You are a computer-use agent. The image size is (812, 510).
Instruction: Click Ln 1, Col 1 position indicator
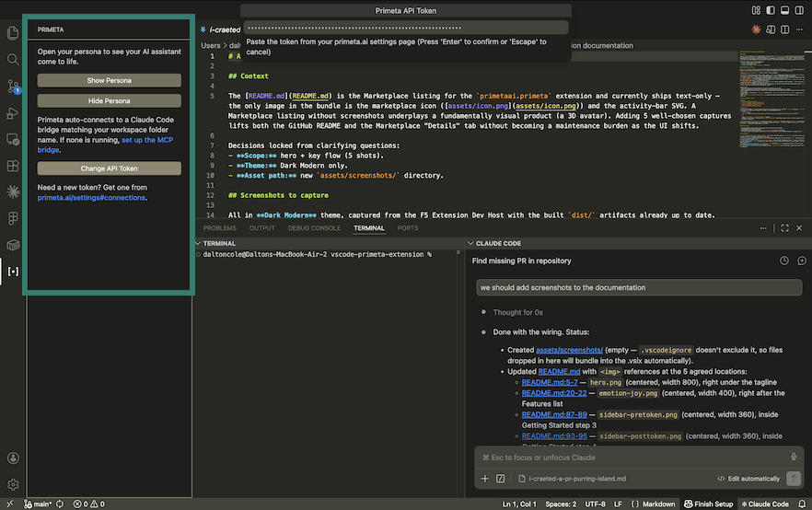pos(519,504)
